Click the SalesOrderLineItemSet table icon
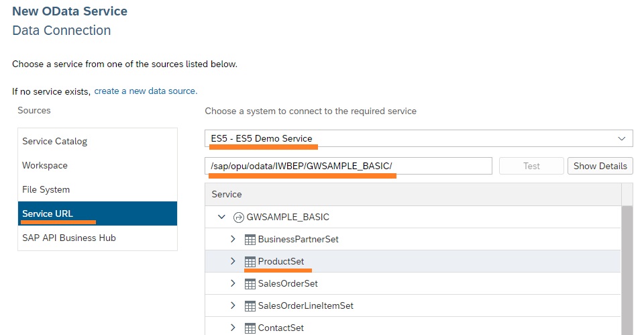644x335 pixels. tap(250, 306)
